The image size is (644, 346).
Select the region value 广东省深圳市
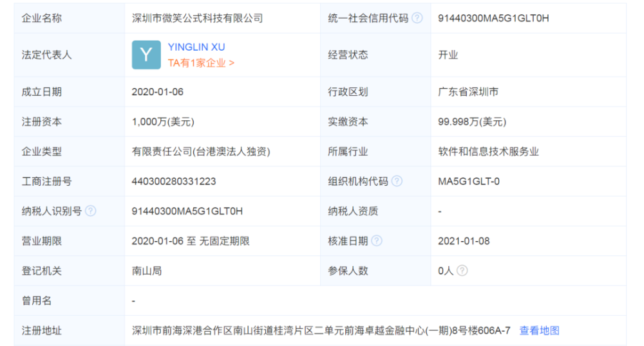pyautogui.click(x=468, y=92)
